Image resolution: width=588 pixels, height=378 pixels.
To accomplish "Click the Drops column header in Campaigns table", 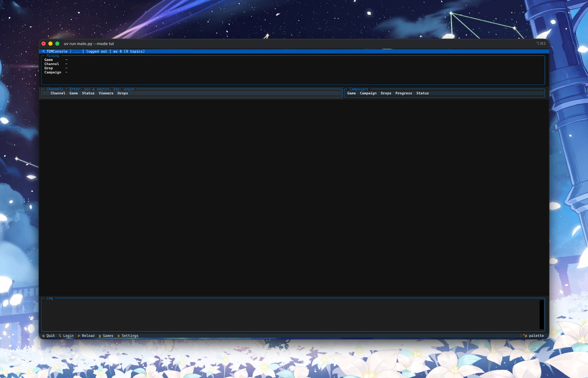I will click(x=386, y=93).
